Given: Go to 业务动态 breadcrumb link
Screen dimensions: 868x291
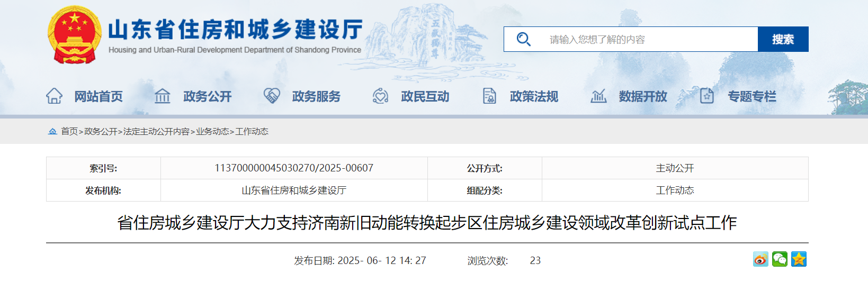Looking at the screenshot, I should pos(212,131).
